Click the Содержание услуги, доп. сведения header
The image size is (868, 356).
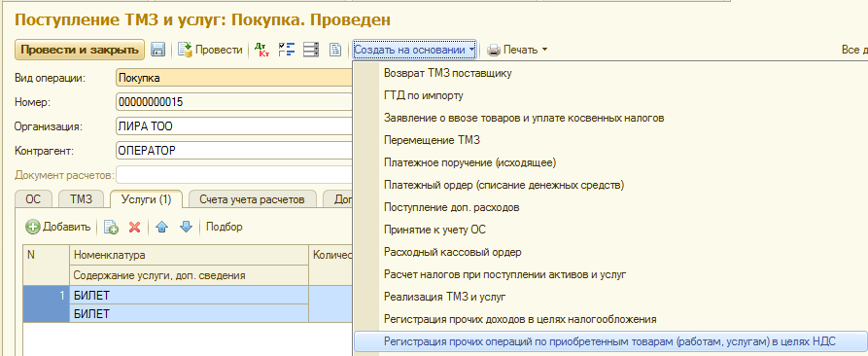click(x=190, y=275)
